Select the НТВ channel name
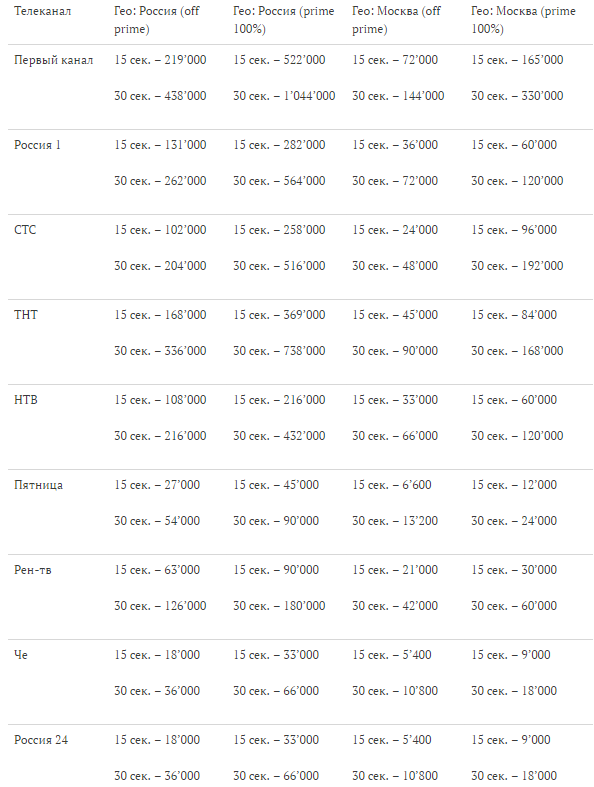The height and width of the screenshot is (787, 594). [26, 400]
